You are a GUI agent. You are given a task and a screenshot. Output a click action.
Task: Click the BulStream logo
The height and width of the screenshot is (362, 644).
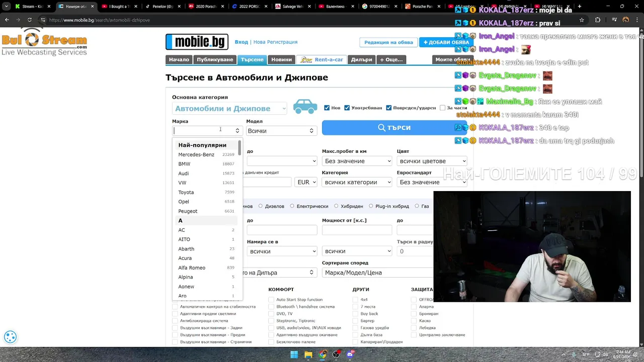tap(44, 42)
